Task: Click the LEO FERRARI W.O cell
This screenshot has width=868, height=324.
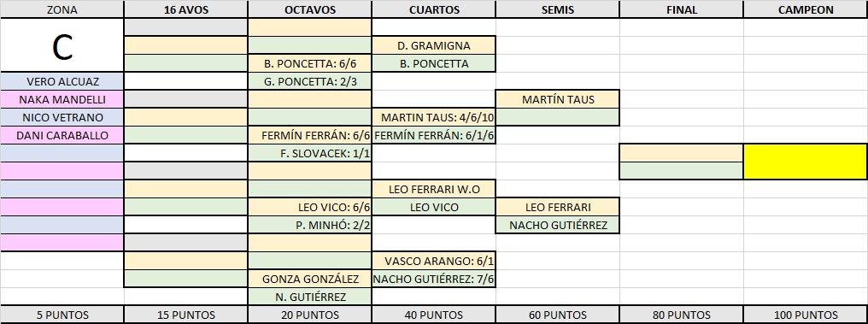Action: tap(434, 190)
